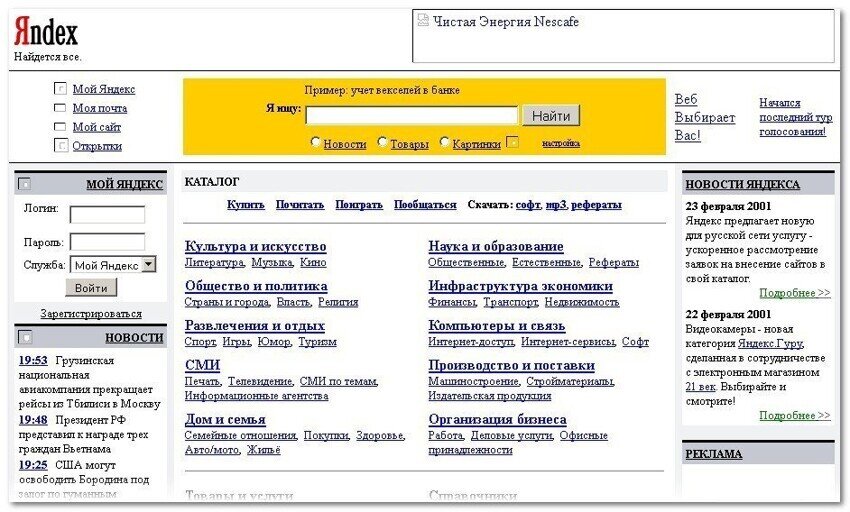Click the рефераты download link
Viewport: 850px width, 512px height.
(x=596, y=204)
